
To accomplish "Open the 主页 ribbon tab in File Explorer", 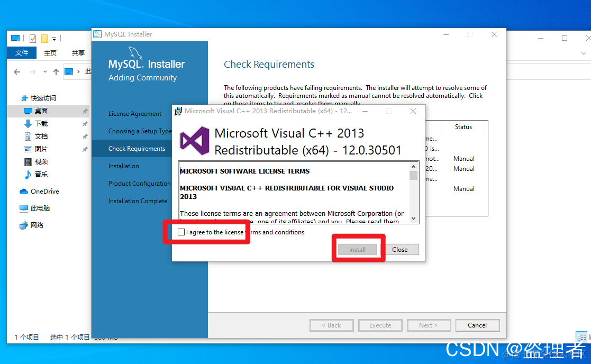I will pos(50,53).
